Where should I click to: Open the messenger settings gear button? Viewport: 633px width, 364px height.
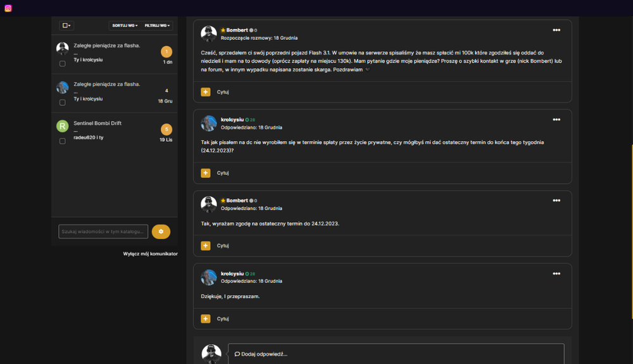click(x=161, y=232)
